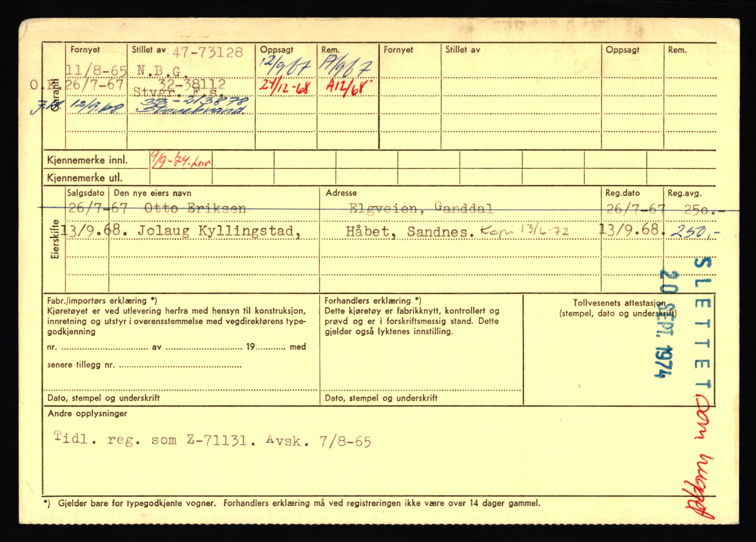
Task: Select the handwritten note Kopi 13/6-72
Action: pyautogui.click(x=524, y=232)
